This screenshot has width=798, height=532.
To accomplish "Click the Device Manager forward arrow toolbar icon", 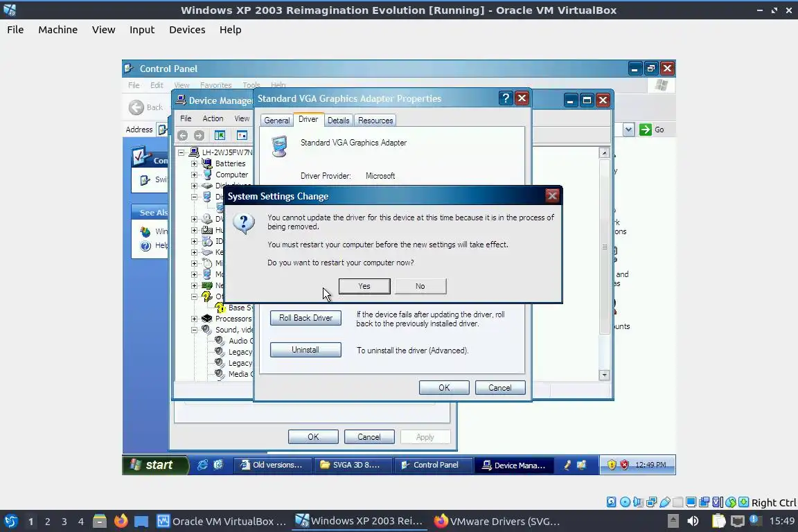I will pos(199,135).
